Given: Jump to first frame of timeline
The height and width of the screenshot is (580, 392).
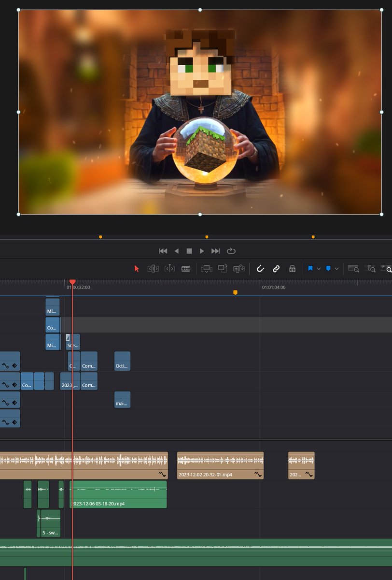Looking at the screenshot, I should 163,251.
